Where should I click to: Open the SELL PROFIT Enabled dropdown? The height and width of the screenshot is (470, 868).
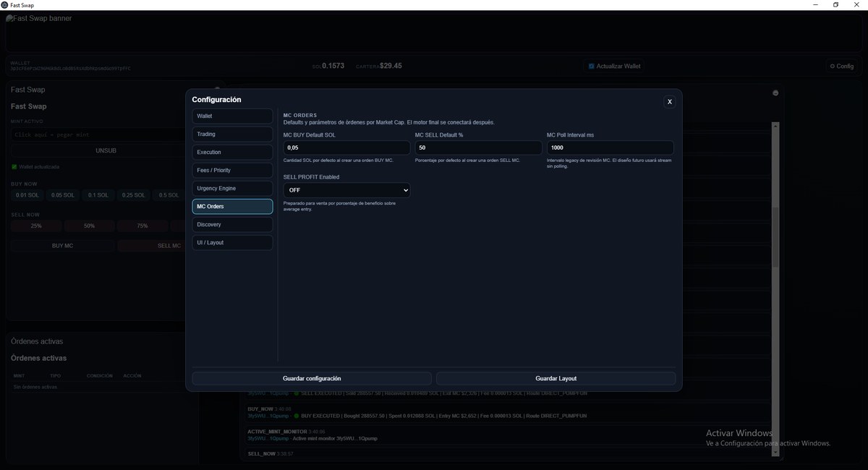[346, 190]
